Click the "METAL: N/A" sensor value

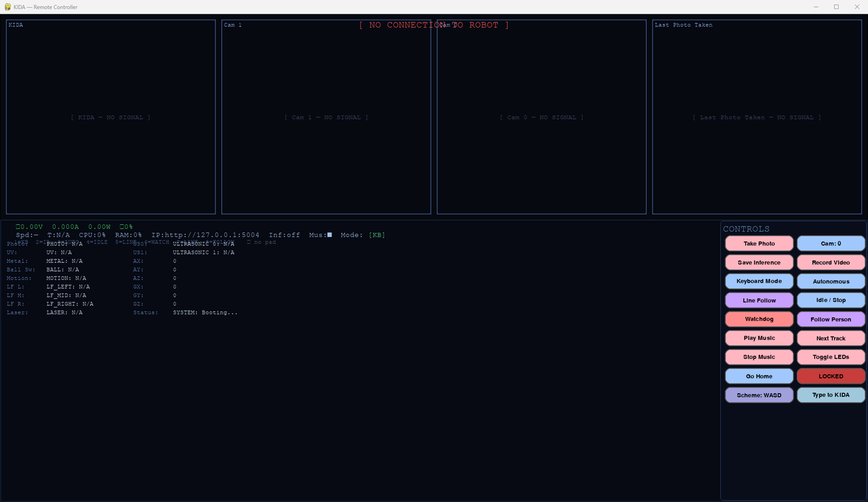click(64, 261)
